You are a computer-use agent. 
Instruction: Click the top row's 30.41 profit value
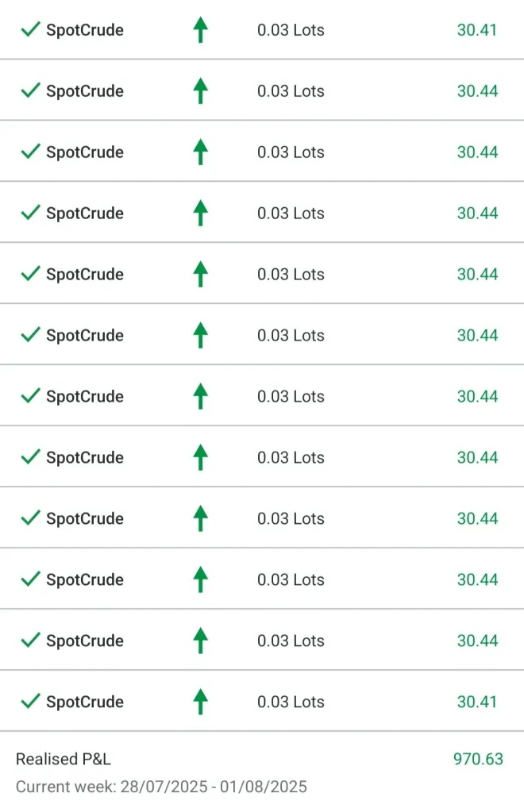tap(477, 30)
